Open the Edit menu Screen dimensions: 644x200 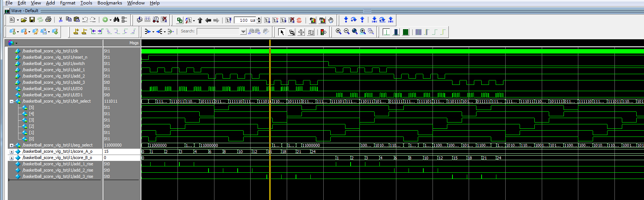click(22, 3)
